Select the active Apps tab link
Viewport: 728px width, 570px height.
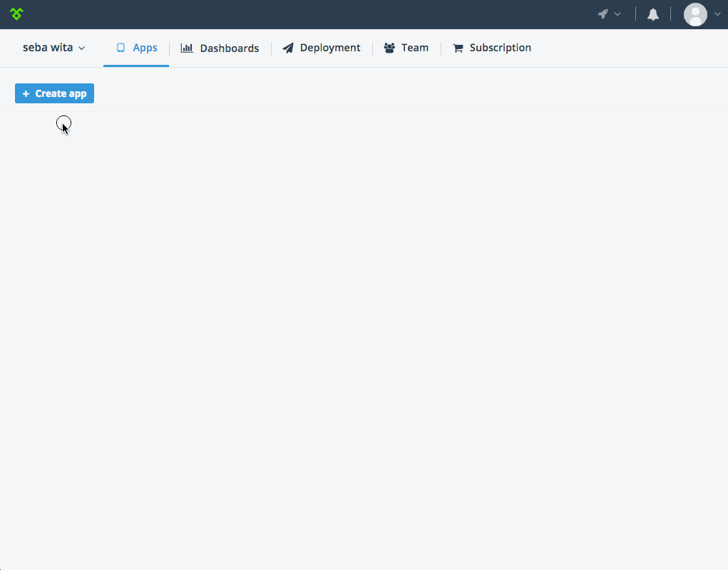[144, 48]
